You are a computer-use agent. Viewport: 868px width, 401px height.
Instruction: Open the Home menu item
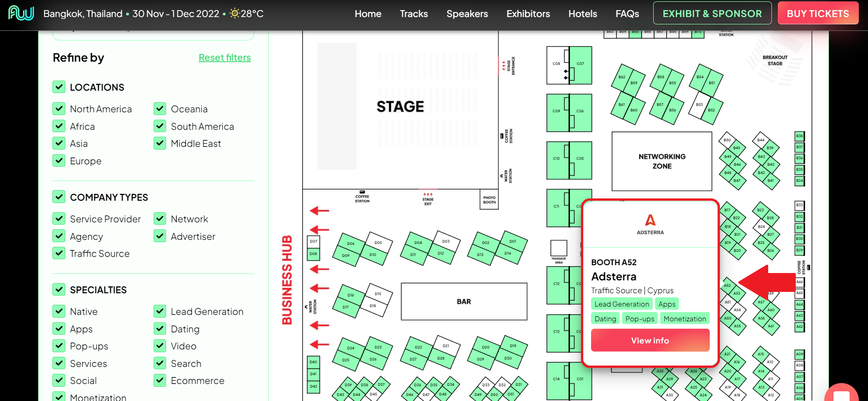368,14
